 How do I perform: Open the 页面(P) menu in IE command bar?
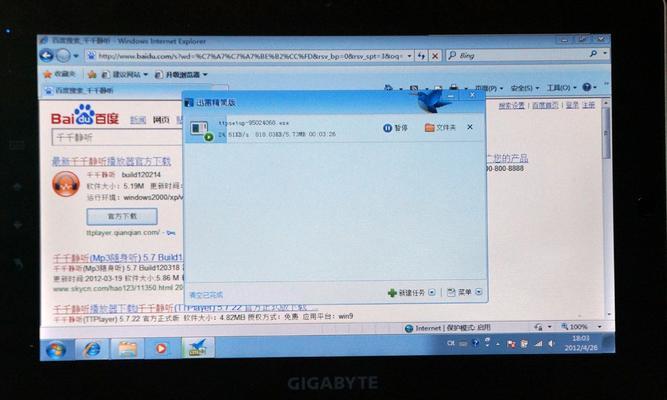[488, 88]
